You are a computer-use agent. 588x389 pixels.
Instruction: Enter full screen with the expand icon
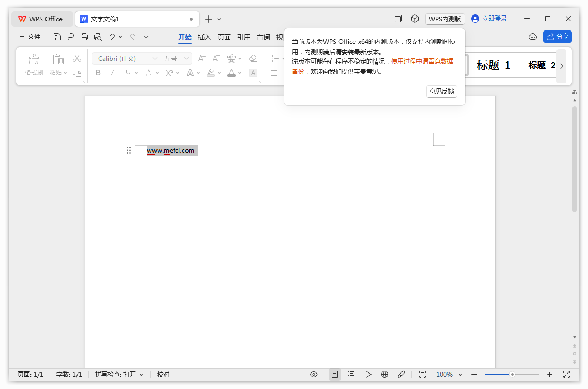click(x=567, y=375)
